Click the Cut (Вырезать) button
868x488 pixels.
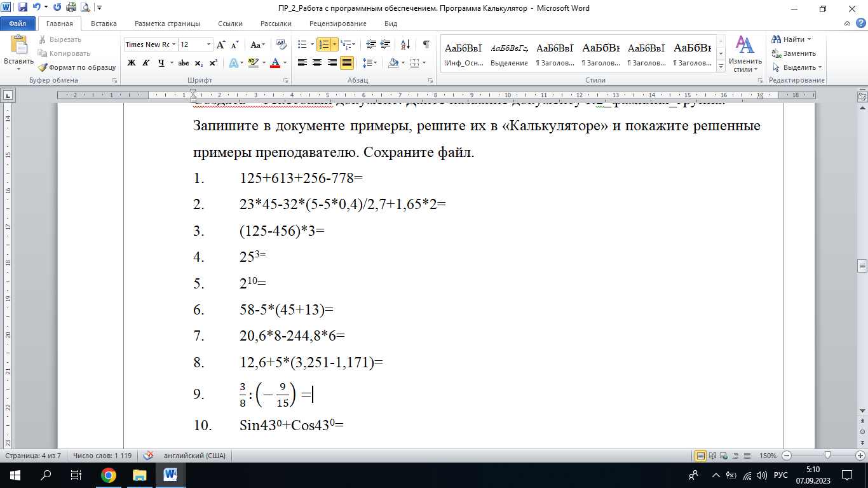(60, 39)
